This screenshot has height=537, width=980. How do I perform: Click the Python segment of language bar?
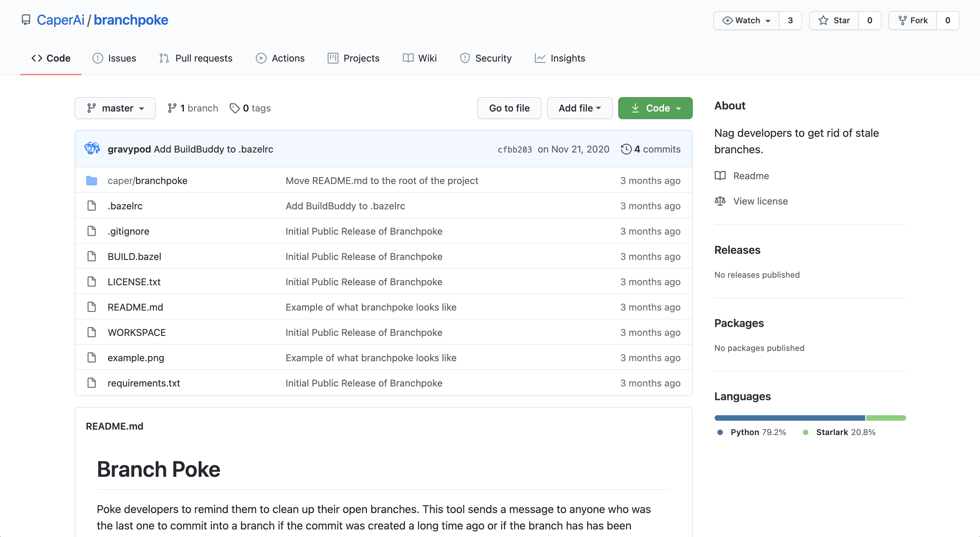pyautogui.click(x=790, y=418)
